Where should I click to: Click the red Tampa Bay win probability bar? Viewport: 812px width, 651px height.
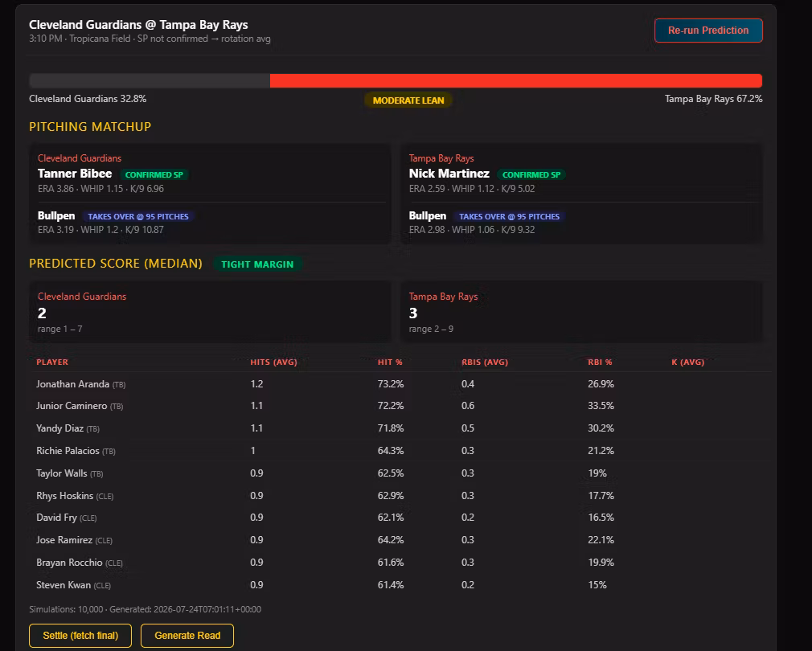click(x=516, y=80)
